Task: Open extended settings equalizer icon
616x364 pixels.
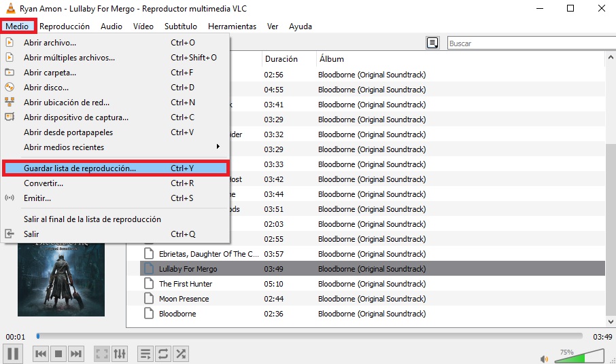Action: click(x=120, y=354)
